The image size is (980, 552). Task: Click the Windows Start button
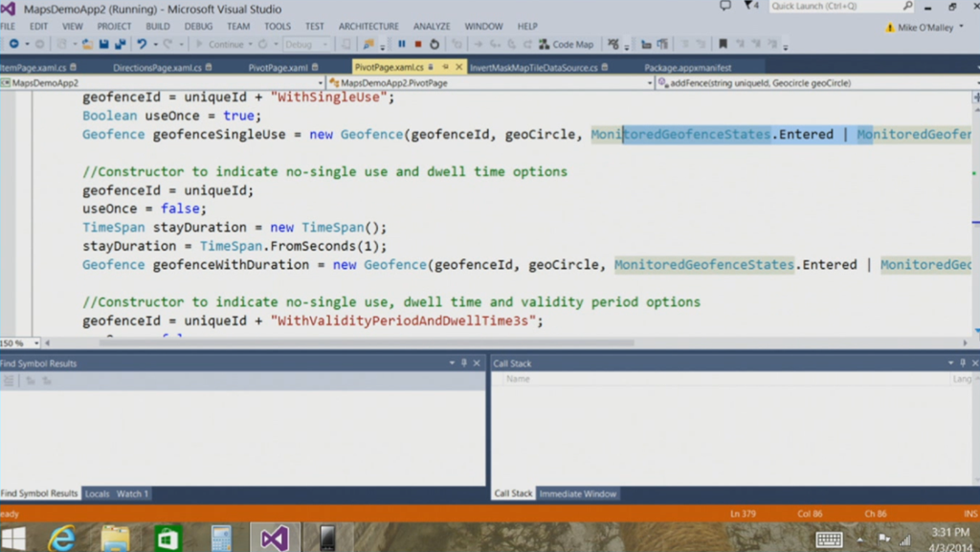13,539
